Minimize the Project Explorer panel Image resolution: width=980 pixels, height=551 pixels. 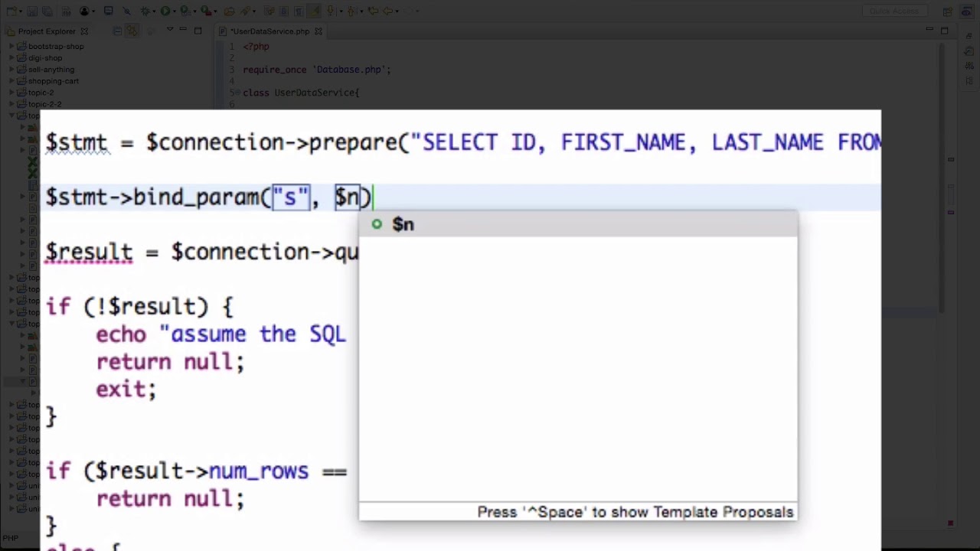[183, 29]
